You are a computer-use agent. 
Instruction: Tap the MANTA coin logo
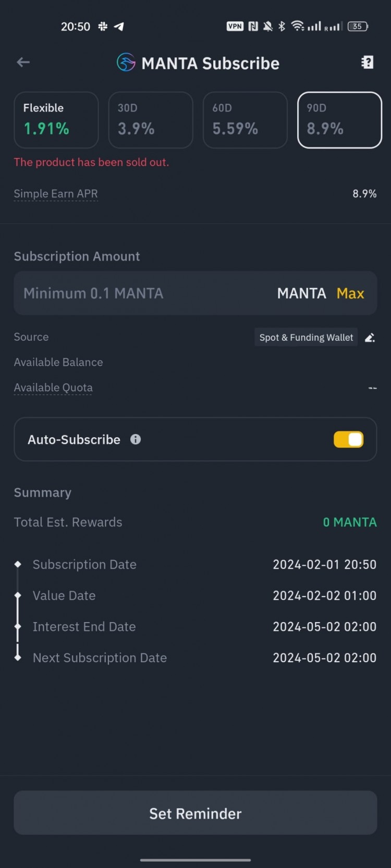tap(126, 63)
